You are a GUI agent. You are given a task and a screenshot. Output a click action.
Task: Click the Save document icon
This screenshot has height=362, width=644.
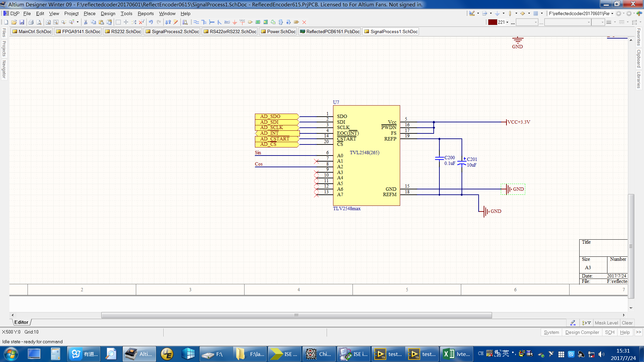(22, 22)
